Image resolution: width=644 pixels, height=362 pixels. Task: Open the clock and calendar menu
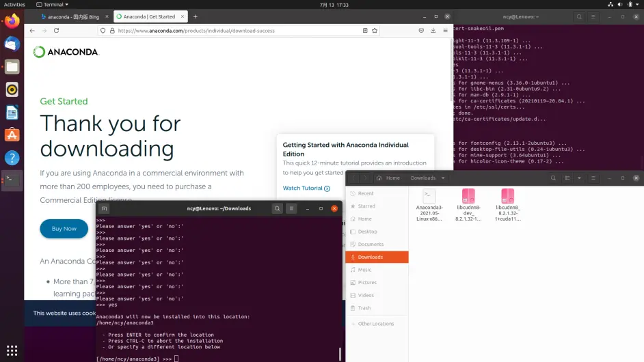point(334,5)
